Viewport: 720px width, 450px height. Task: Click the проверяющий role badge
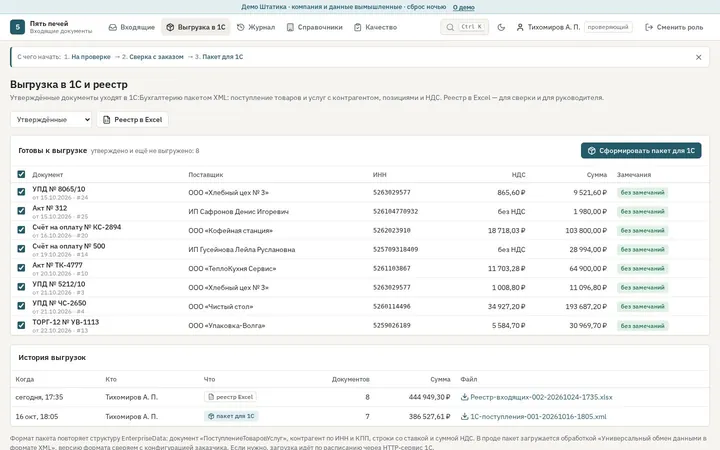click(x=608, y=27)
